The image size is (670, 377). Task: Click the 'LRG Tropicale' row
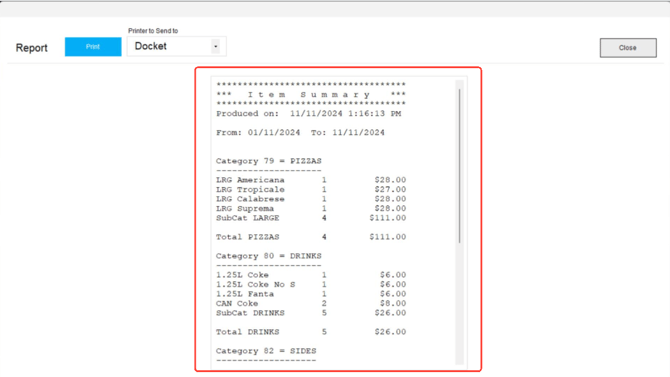pos(311,189)
